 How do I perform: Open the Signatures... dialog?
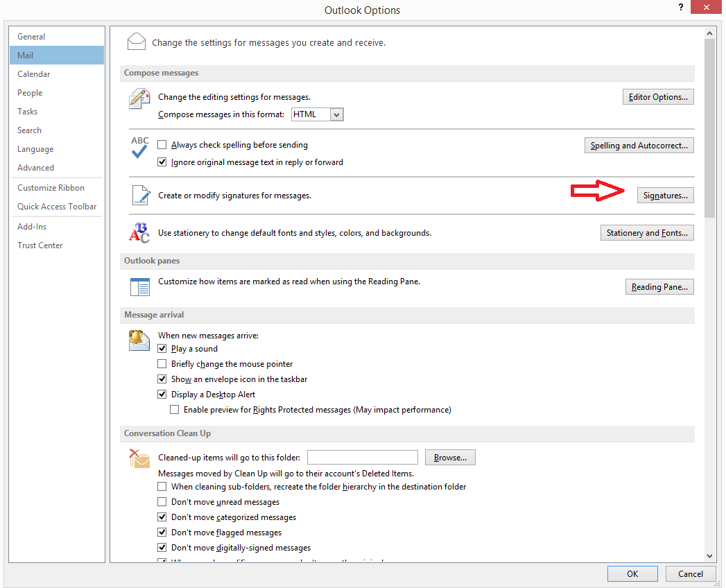click(665, 196)
